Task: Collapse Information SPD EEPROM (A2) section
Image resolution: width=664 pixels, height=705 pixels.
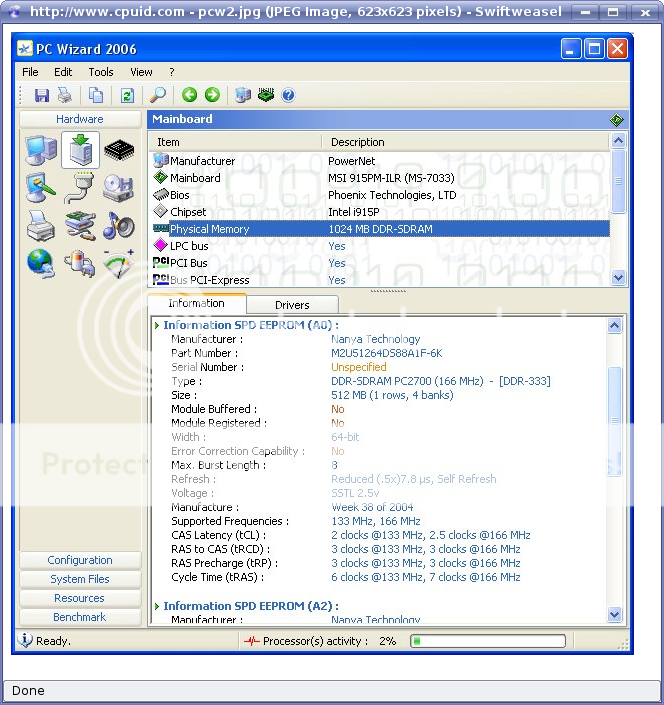Action: [x=157, y=606]
